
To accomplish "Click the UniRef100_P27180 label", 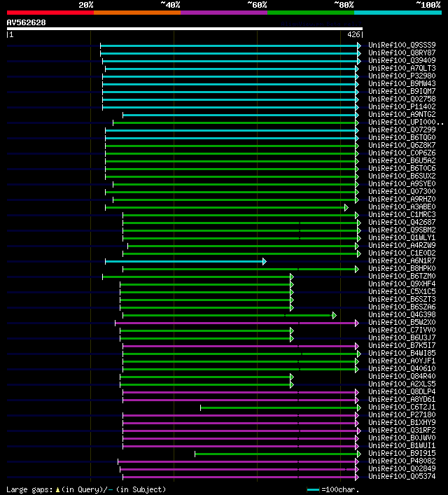I will pos(402,414).
